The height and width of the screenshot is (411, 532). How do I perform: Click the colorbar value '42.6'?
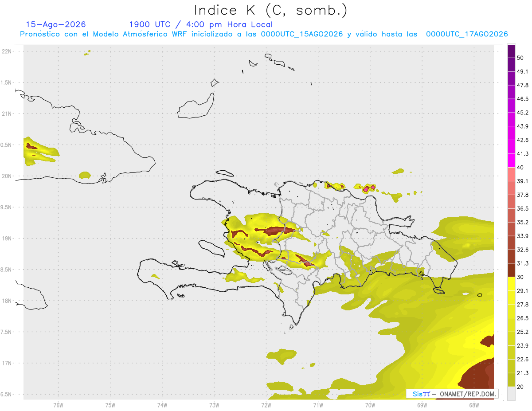523,140
